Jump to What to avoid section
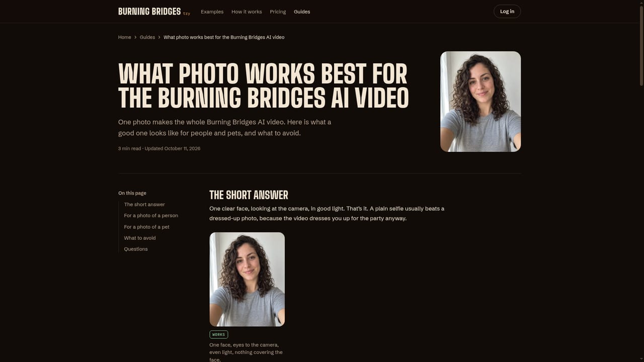Viewport: 644px width, 362px height. click(140, 238)
